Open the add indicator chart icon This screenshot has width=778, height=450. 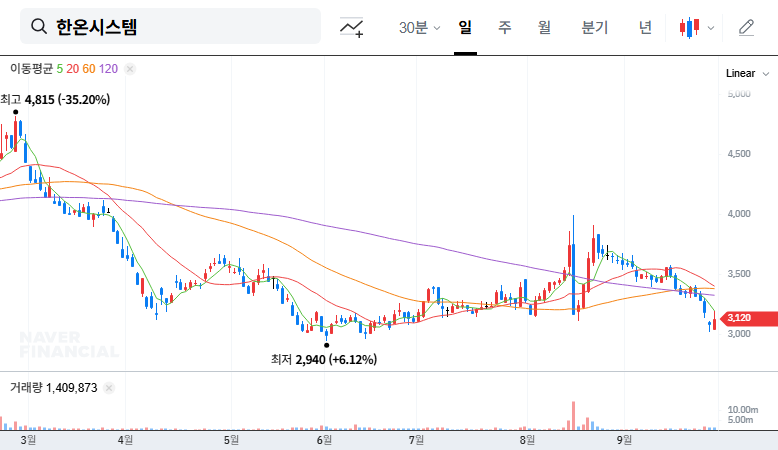(x=351, y=27)
